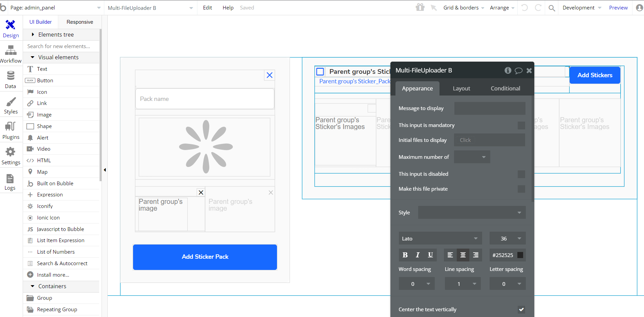Click the gift icon in top bar
Viewport: 644px width, 317px height.
[x=420, y=7]
